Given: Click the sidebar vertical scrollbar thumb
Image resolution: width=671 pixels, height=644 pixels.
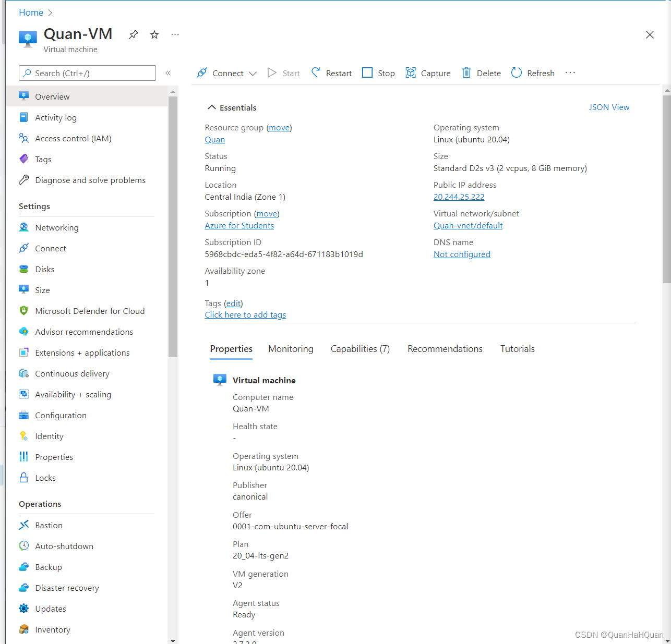Looking at the screenshot, I should pos(173,227).
